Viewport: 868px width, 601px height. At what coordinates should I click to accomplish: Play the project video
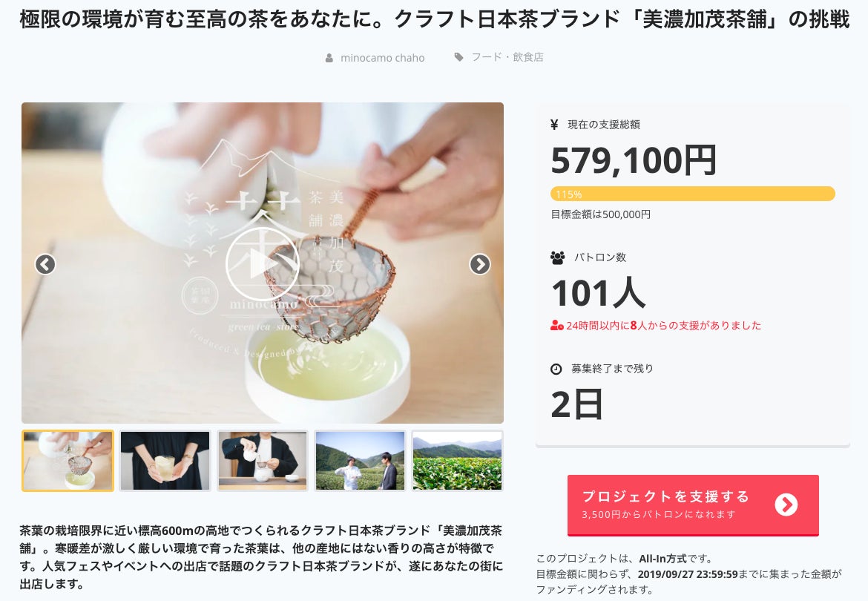(x=263, y=264)
